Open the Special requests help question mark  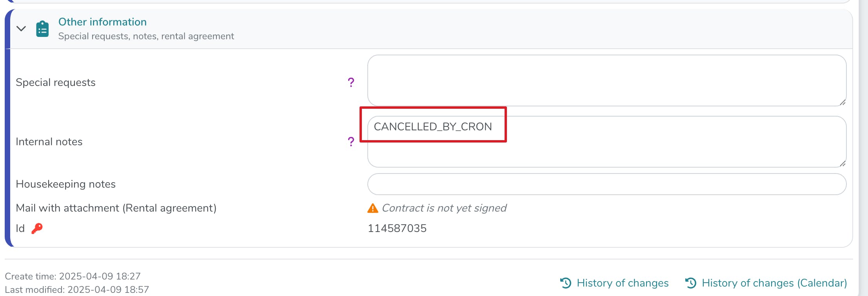[x=351, y=82]
